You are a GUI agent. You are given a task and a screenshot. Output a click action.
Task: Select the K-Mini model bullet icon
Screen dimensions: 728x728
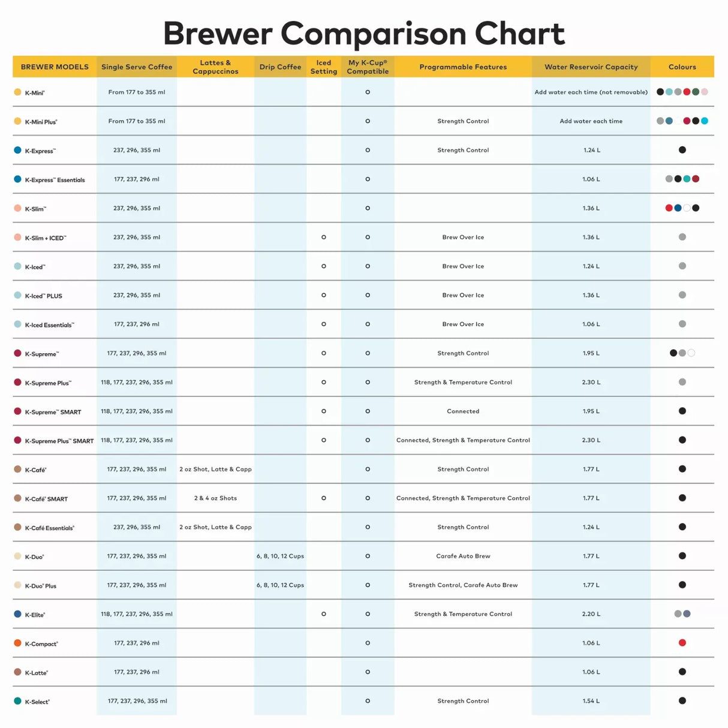click(17, 92)
